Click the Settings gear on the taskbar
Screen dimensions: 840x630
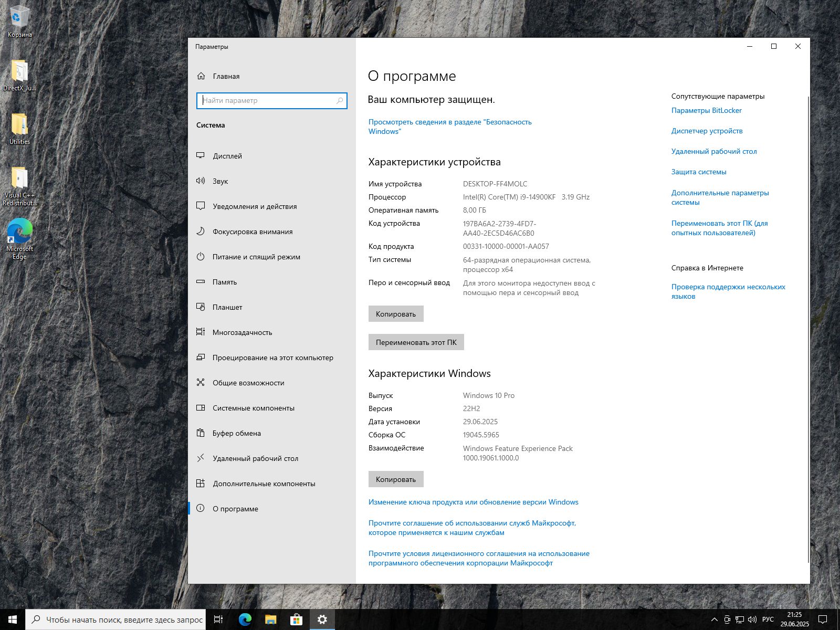pos(322,619)
